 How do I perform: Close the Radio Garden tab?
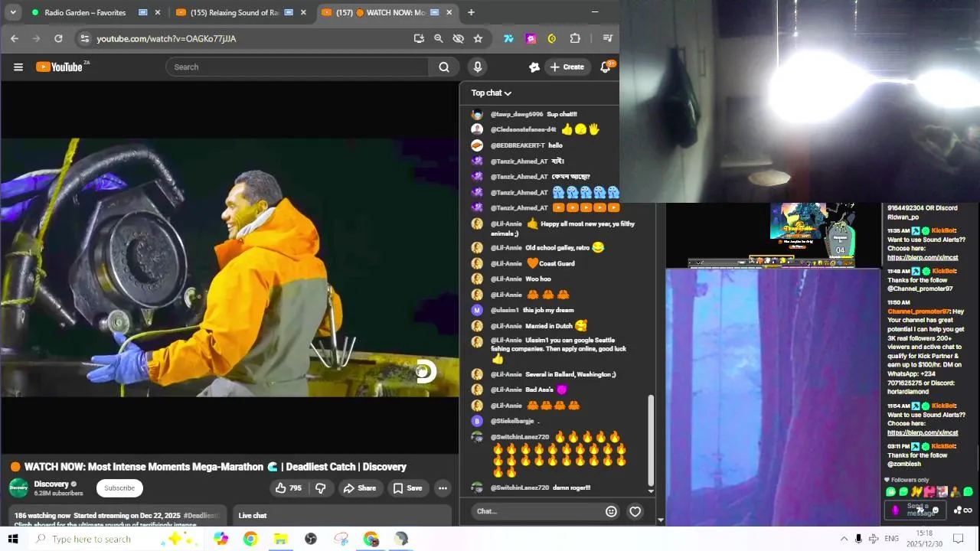coord(158,12)
